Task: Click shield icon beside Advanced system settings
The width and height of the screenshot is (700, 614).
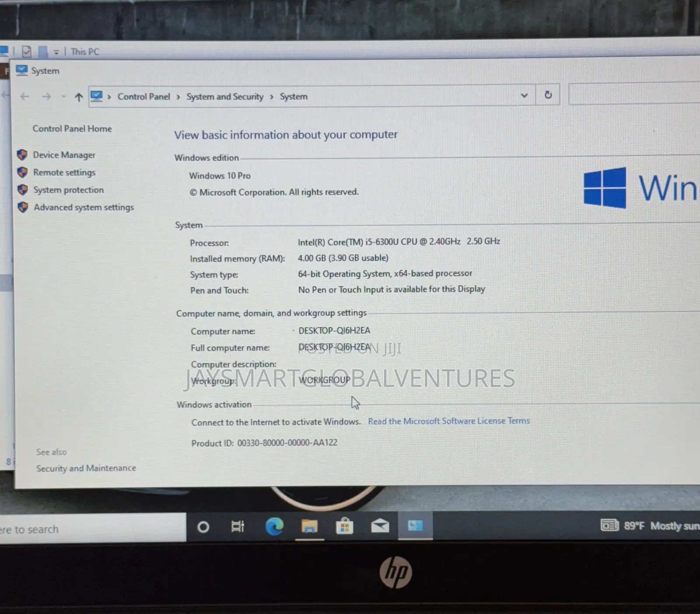Action: 23,207
